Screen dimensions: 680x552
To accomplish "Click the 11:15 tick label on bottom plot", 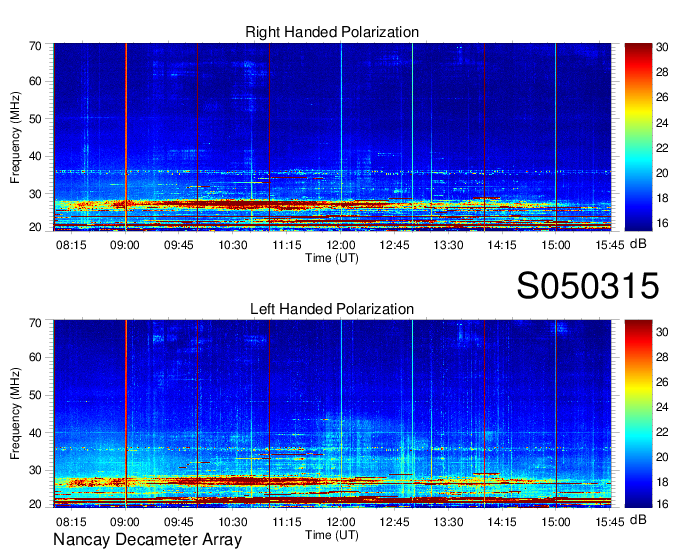I will point(287,521).
